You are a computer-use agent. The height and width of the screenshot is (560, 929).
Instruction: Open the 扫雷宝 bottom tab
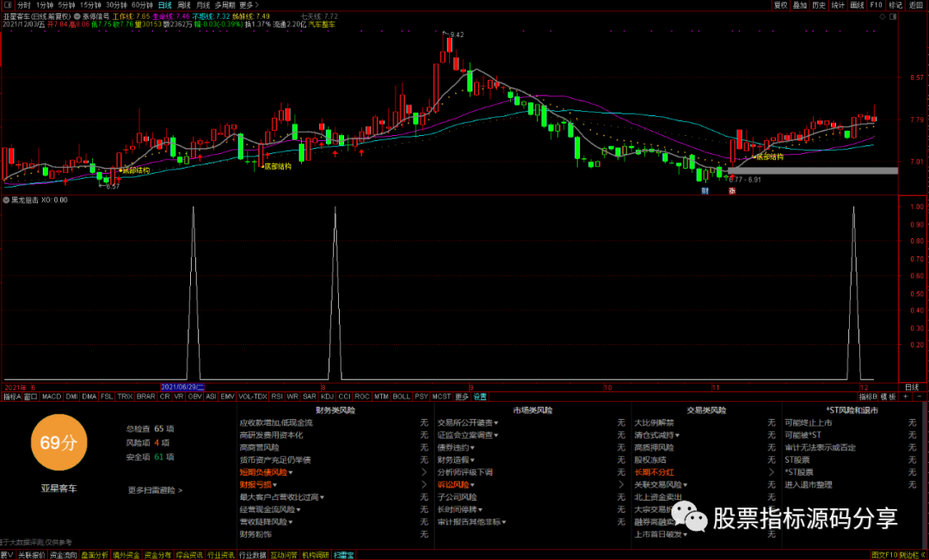[x=343, y=555]
